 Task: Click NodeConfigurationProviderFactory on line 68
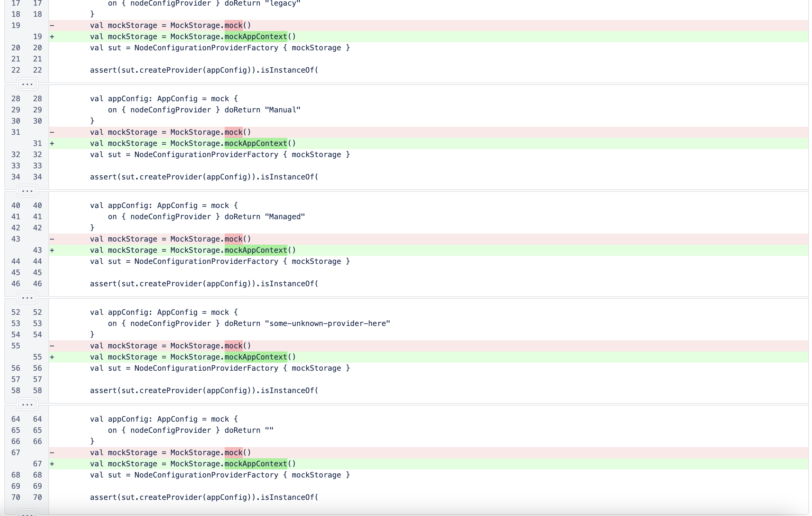click(206, 475)
